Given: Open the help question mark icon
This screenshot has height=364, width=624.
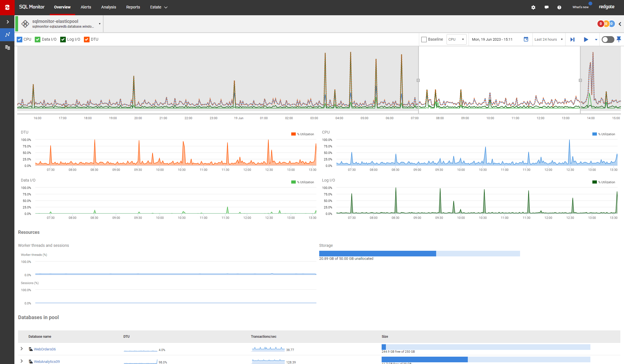Looking at the screenshot, I should tap(559, 7).
